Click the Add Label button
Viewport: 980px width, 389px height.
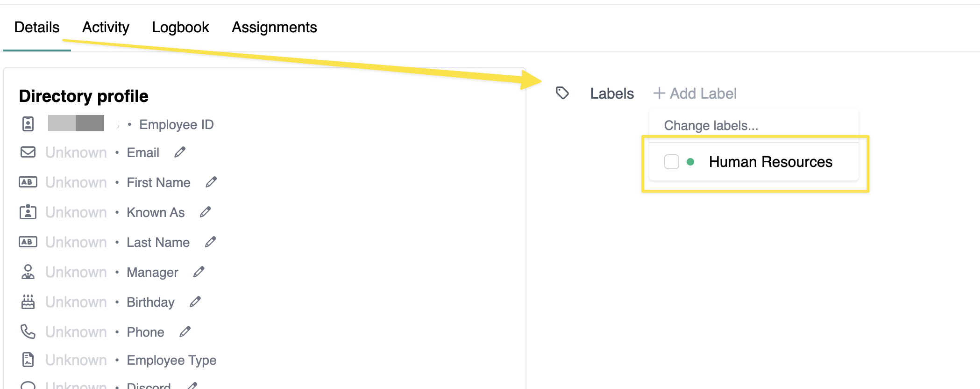tap(695, 94)
